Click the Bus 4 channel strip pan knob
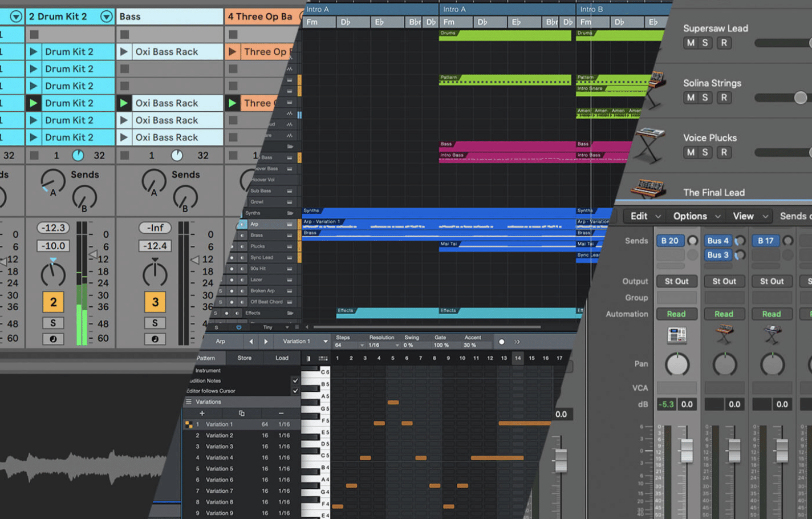Viewport: 812px width, 519px height. coord(725,364)
